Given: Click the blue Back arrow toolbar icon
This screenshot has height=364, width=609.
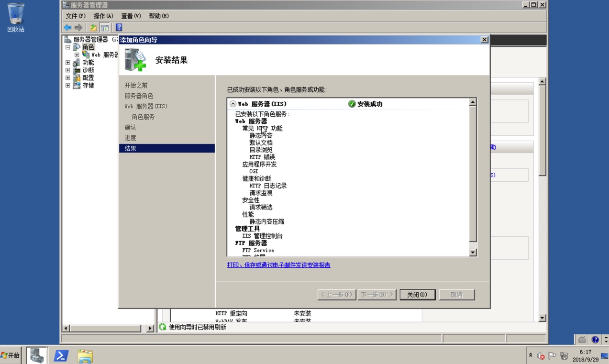Looking at the screenshot, I should pos(67,27).
